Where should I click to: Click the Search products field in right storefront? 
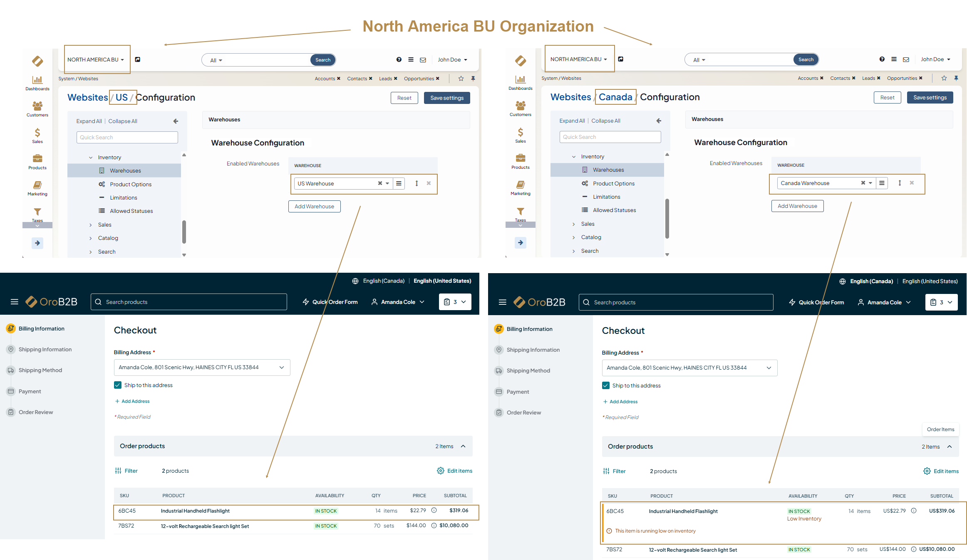point(676,302)
